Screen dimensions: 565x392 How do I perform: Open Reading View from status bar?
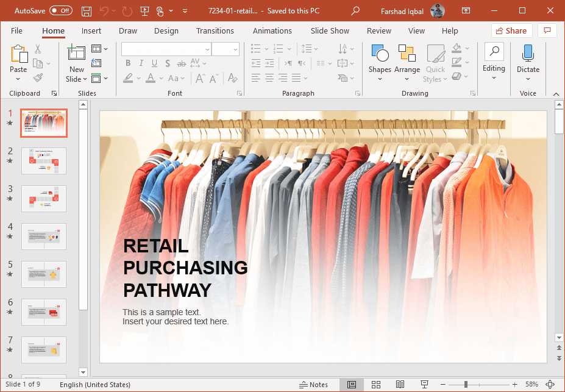pyautogui.click(x=400, y=385)
